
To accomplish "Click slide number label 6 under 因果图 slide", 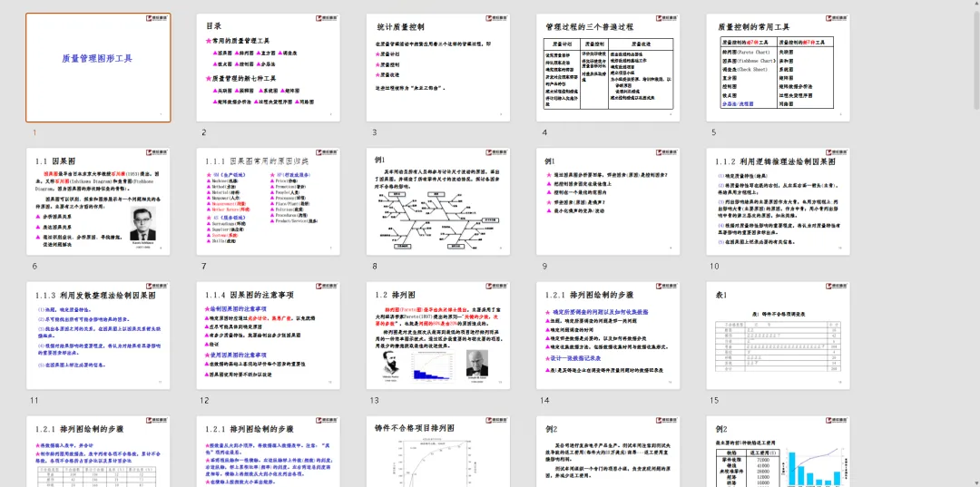I will point(34,266).
